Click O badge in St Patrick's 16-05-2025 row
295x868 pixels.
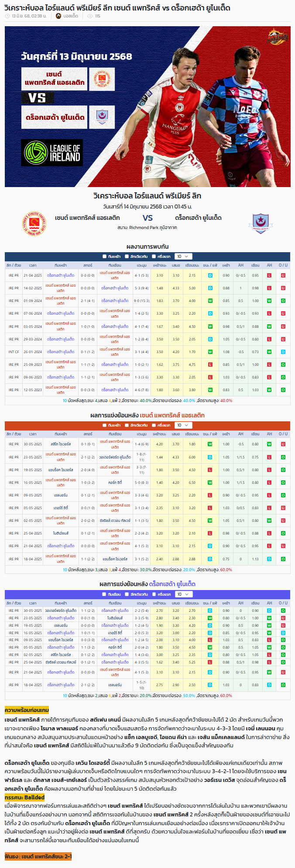283,483
